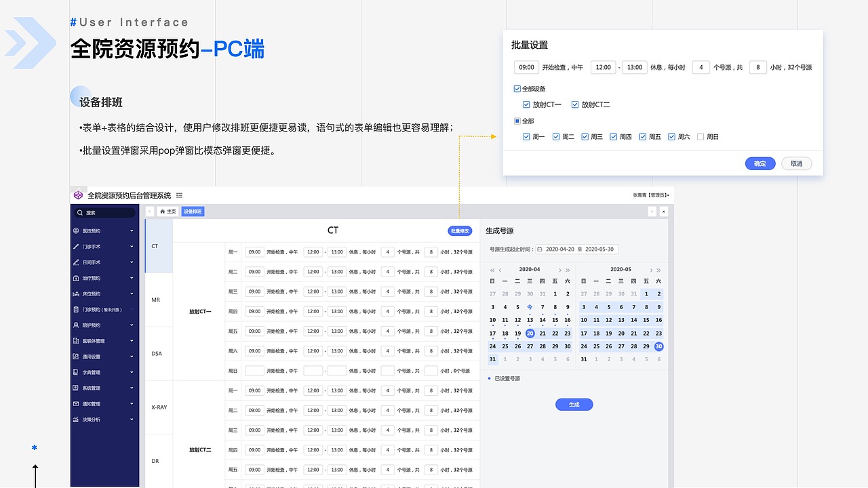Select date 20 in the 2020-04 calendar
The image size is (868, 488).
(x=529, y=333)
